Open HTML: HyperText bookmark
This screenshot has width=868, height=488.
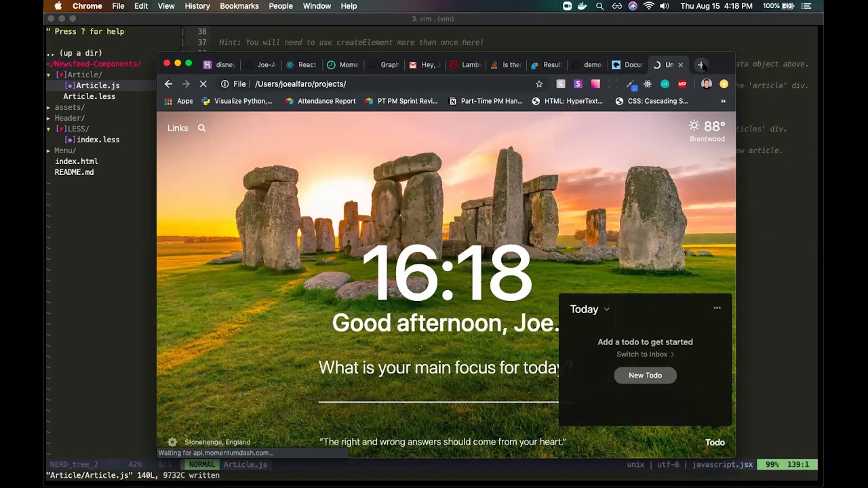[568, 101]
